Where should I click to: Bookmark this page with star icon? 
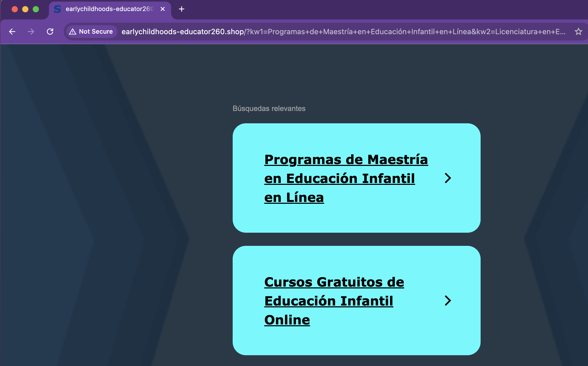(578, 32)
